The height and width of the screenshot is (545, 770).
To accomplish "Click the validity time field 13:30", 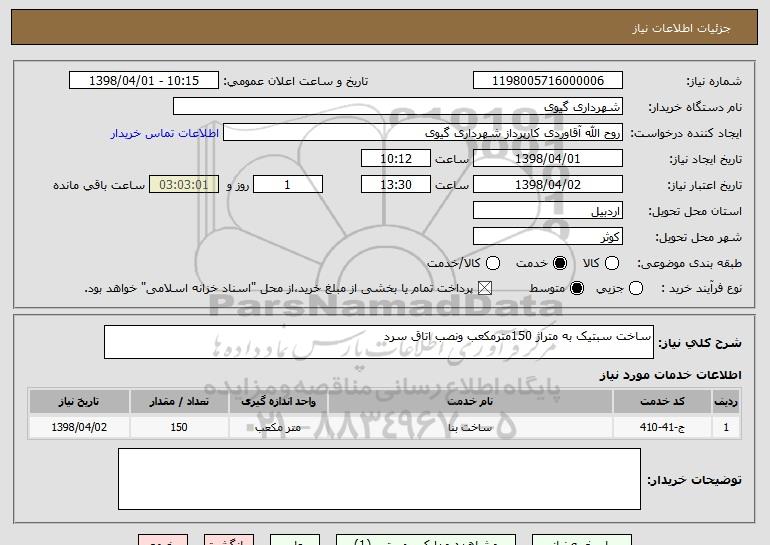I will click(396, 185).
